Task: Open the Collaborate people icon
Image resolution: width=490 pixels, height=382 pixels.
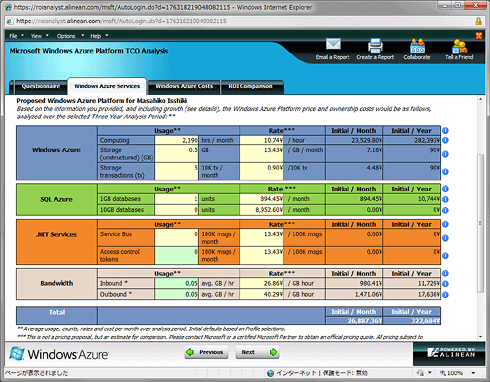Action: [x=417, y=46]
